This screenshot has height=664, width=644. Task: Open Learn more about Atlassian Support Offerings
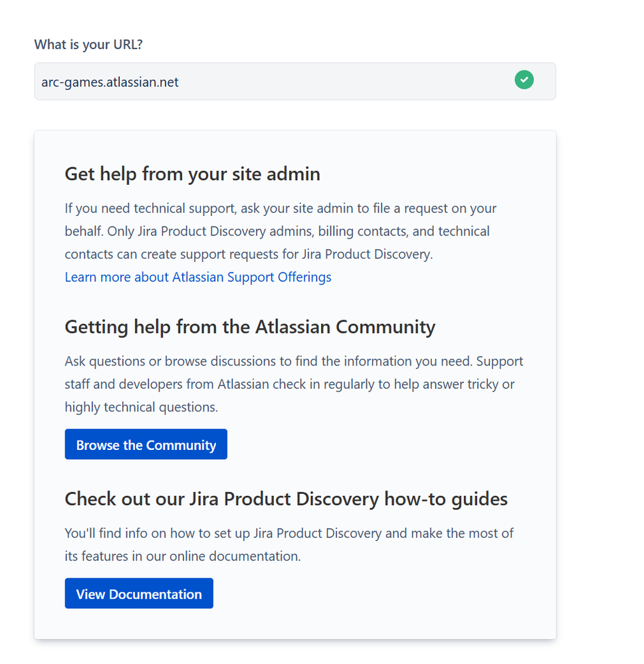click(x=198, y=277)
